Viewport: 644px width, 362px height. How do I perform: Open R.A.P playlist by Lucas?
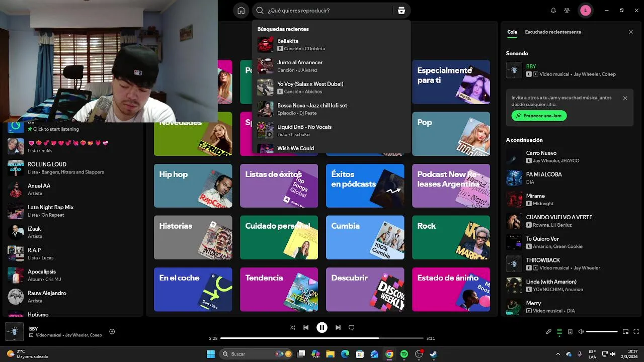(73, 254)
